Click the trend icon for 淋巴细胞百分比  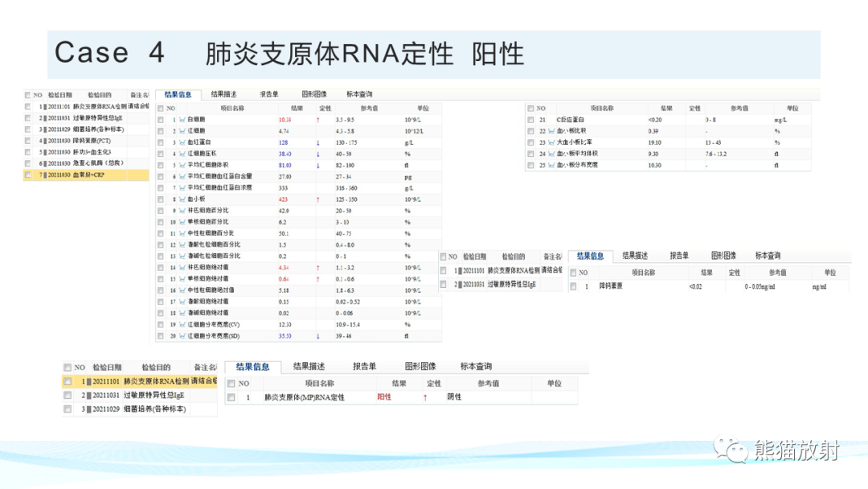click(182, 211)
